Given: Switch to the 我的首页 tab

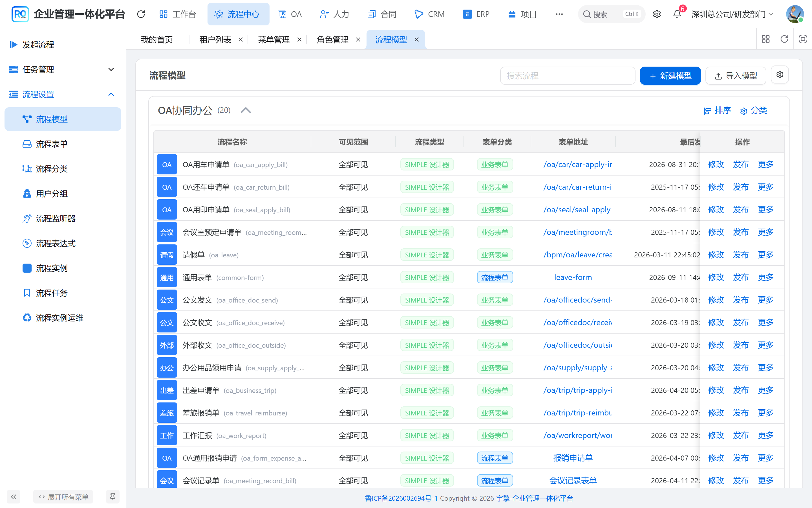Looking at the screenshot, I should click(x=157, y=40).
